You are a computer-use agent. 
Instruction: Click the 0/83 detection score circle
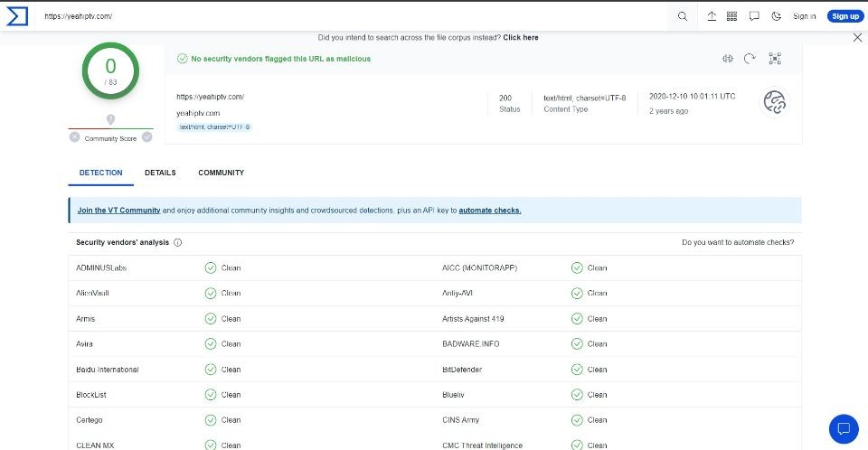[x=110, y=70]
